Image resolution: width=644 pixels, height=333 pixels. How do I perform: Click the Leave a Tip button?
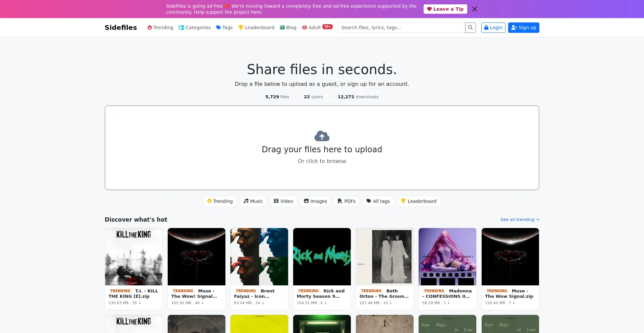click(445, 9)
